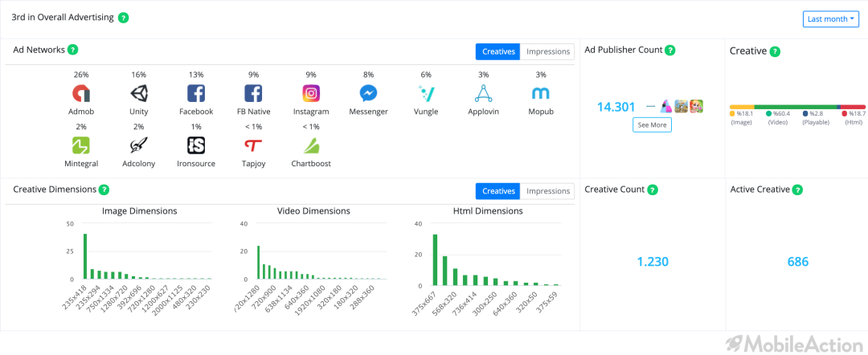
Task: Click the tallest 235x418 Image Dimensions bar
Action: 85,256
